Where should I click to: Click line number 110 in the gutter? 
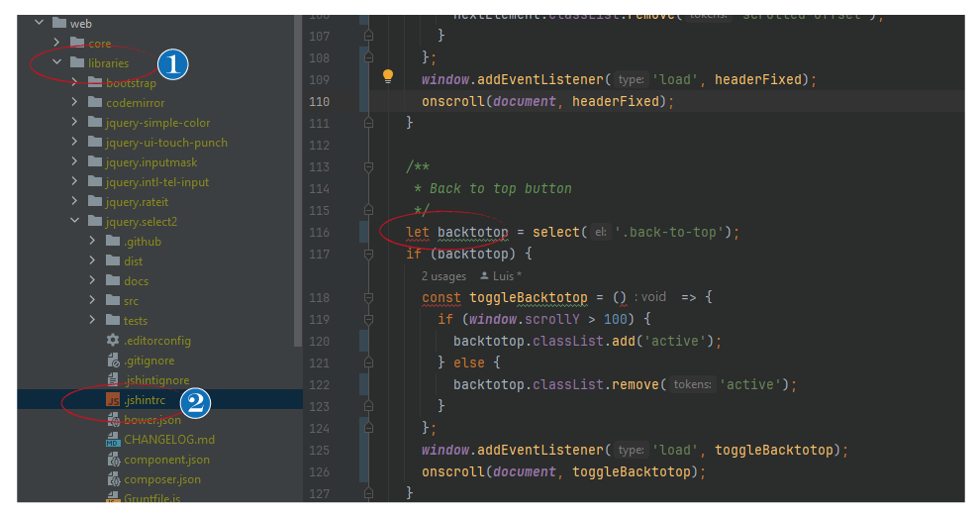pos(319,101)
